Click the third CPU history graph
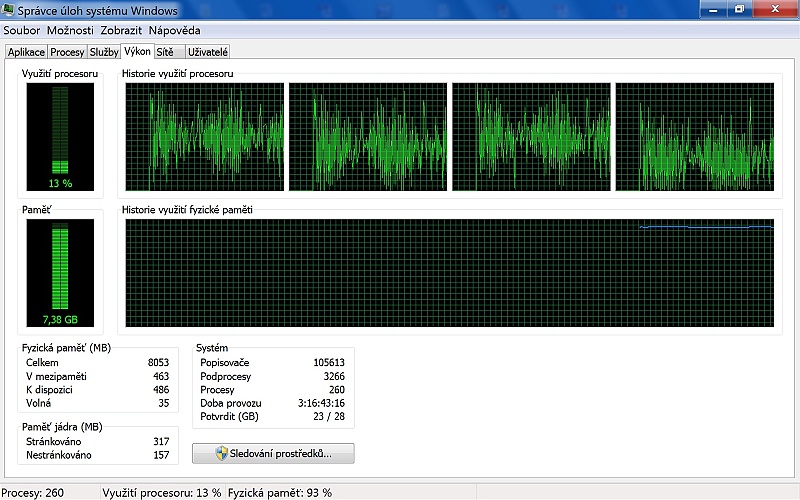Screen dimensions: 800x500 pyautogui.click(x=531, y=137)
